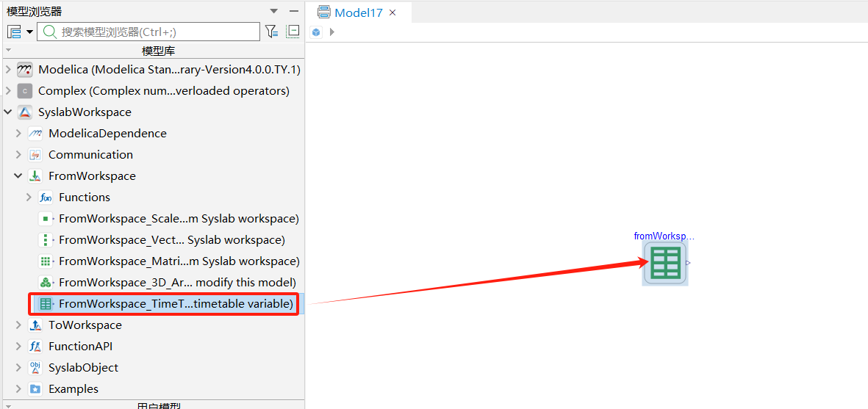Click the browser view mode icon

[14, 32]
